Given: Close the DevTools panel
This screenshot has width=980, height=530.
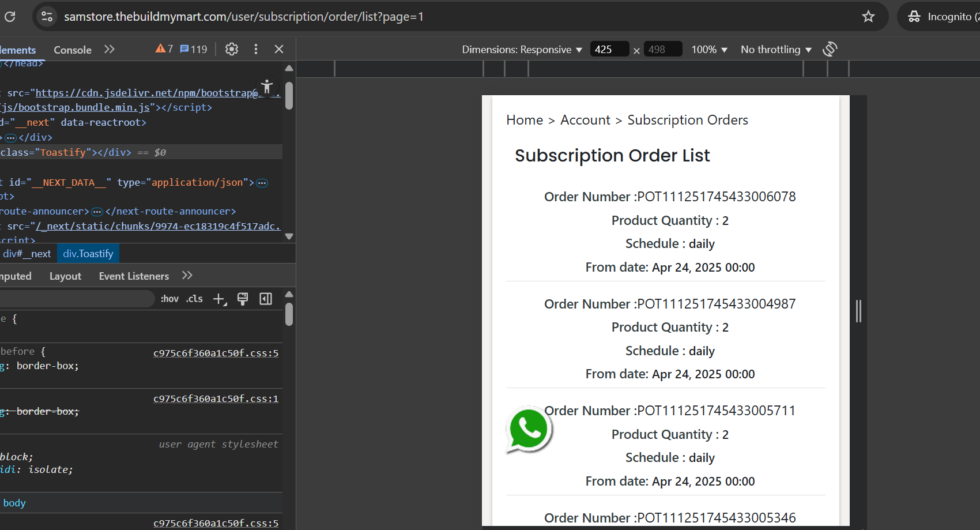Looking at the screenshot, I should (279, 49).
